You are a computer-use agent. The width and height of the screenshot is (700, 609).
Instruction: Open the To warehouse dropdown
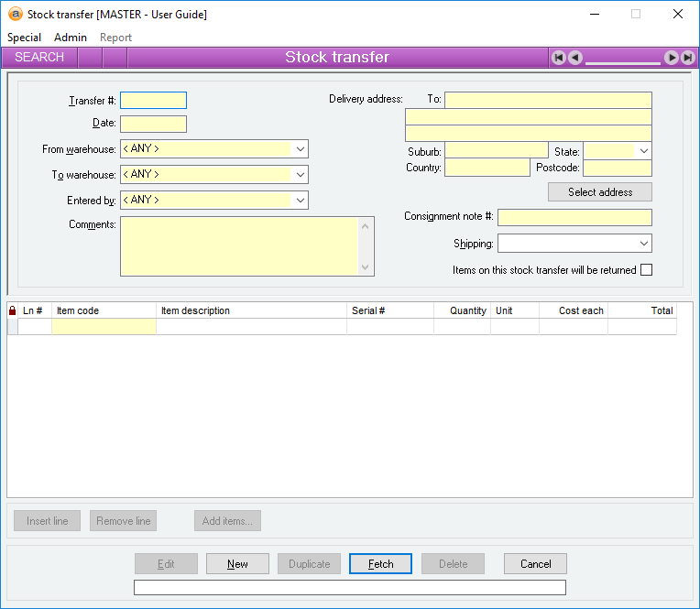(301, 174)
